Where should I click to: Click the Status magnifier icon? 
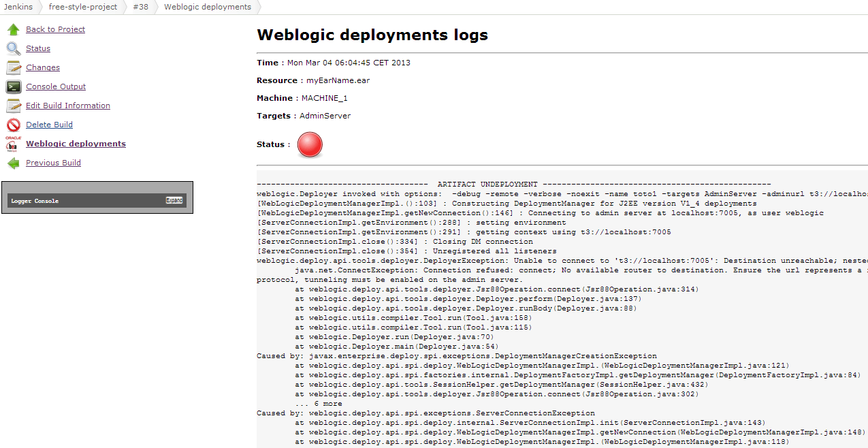(12, 48)
